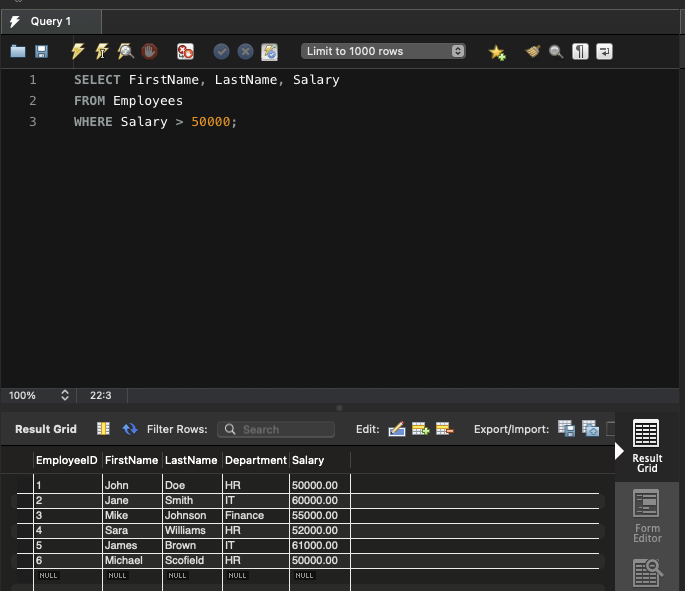Run Explain on the current statement
This screenshot has width=685, height=591.
pyautogui.click(x=126, y=52)
